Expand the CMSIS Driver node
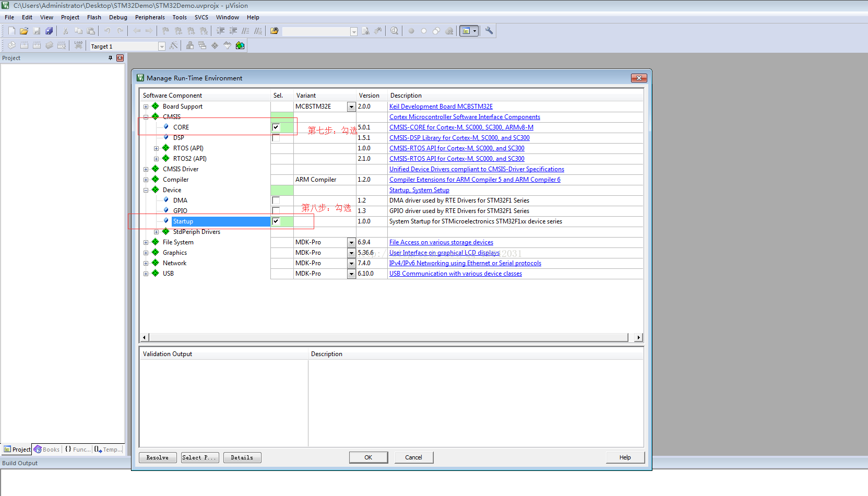 [x=146, y=169]
